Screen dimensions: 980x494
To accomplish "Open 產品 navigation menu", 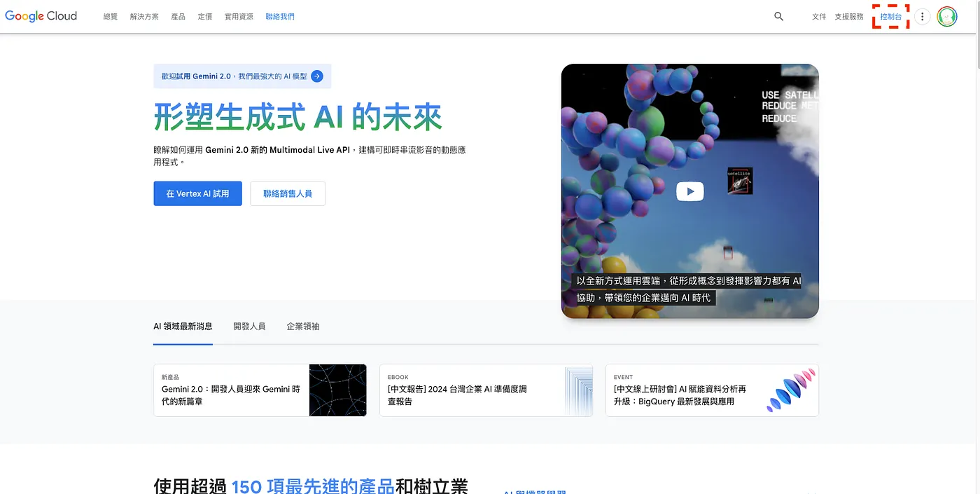I will tap(178, 16).
